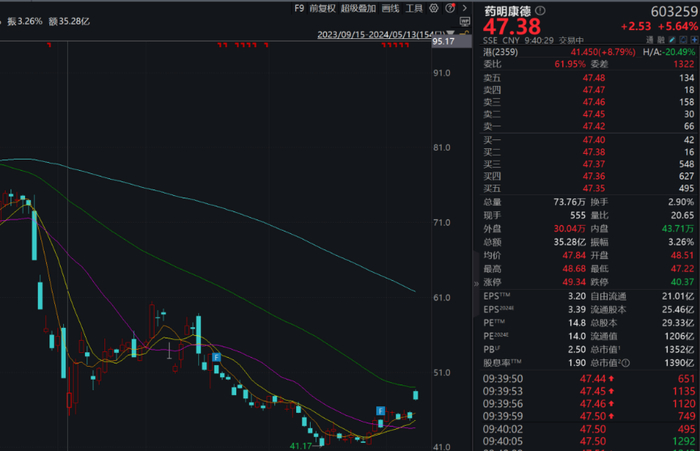Click the latest cyan candlestick on chart

416,395
